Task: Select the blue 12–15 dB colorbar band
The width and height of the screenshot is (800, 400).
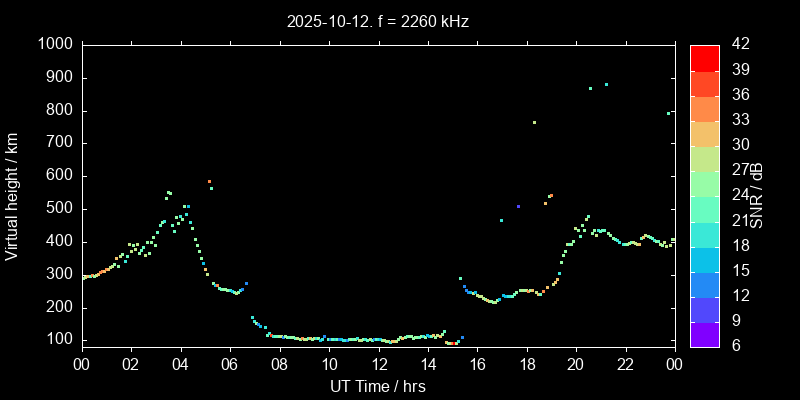Action: [704, 285]
